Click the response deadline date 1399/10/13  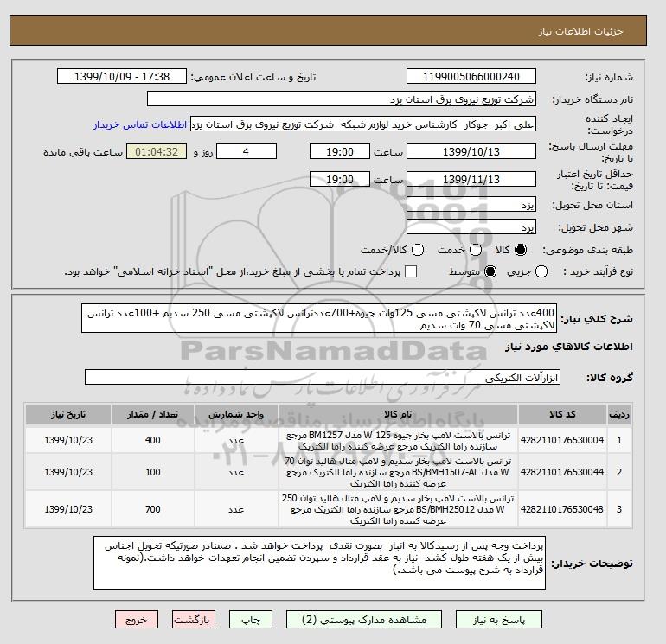(471, 151)
